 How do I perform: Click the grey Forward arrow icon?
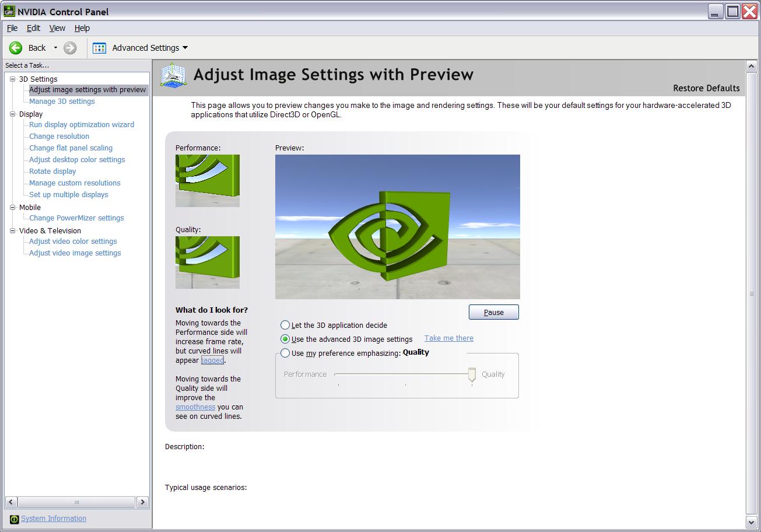point(70,48)
